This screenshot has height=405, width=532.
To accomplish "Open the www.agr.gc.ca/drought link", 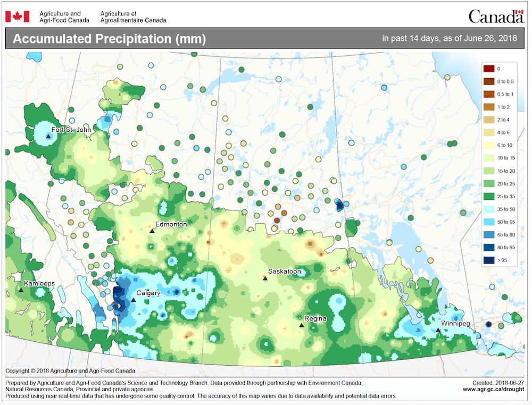I will coord(493,390).
